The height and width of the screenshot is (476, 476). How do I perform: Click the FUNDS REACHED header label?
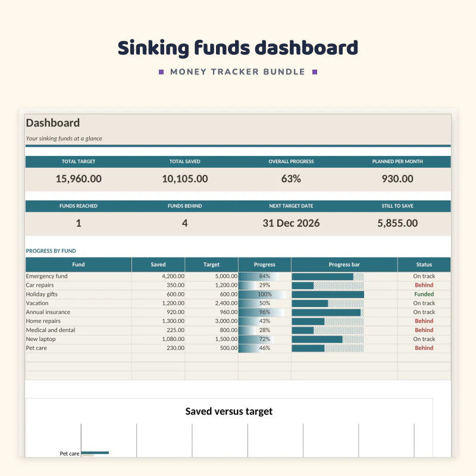coord(79,206)
